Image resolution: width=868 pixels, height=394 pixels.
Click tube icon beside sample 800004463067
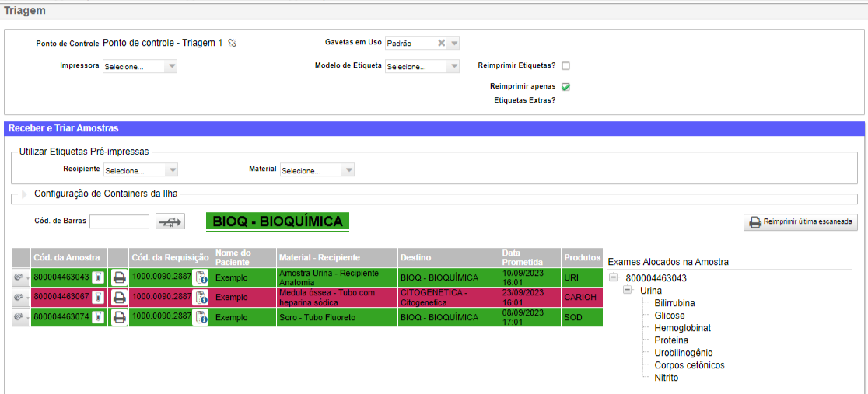(99, 297)
